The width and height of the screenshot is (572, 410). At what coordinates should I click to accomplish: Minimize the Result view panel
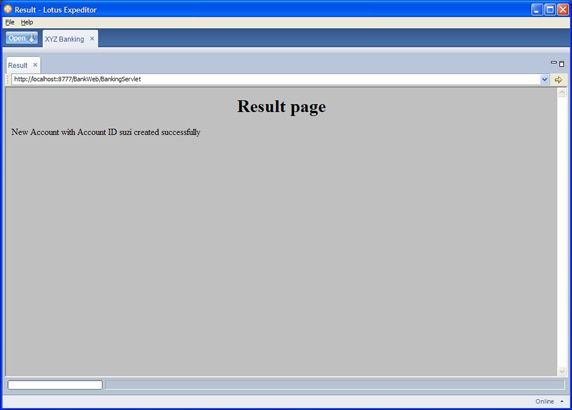pos(553,63)
